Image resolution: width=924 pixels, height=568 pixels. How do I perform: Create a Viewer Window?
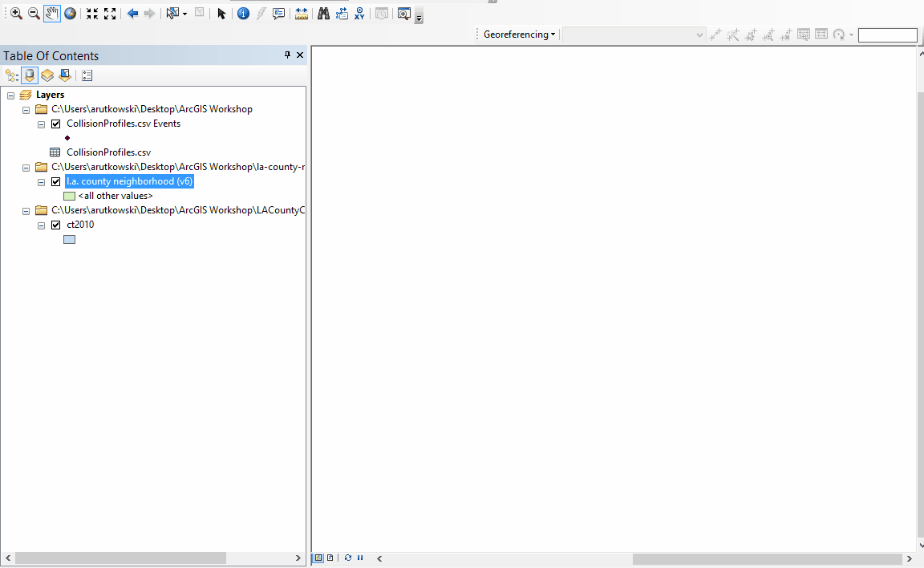coord(403,14)
